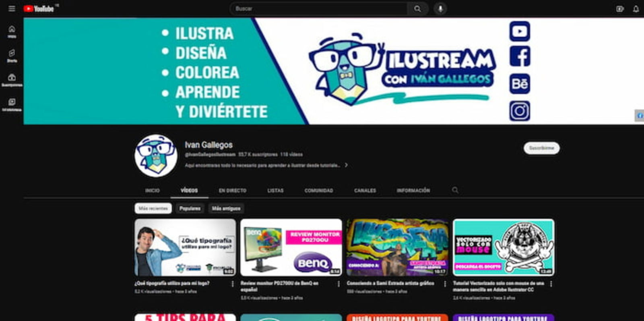Image resolution: width=644 pixels, height=321 pixels.
Task: Click the search magnifier button
Action: pos(417,8)
